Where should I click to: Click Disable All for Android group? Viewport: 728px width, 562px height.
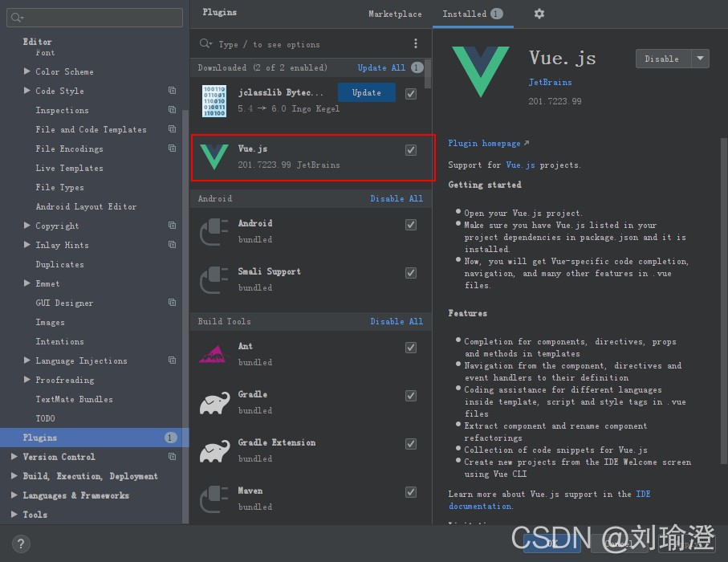[x=397, y=198]
